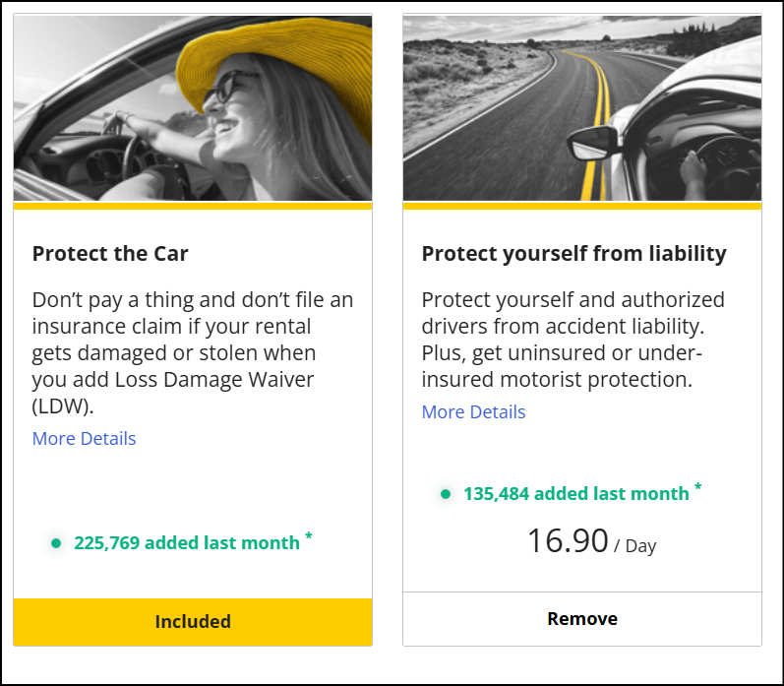Viewport: 784px width, 686px height.
Task: Click the "/ Day" rate label
Action: click(x=635, y=546)
